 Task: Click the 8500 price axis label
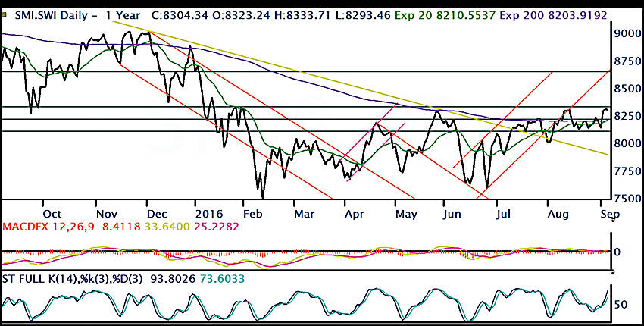(626, 89)
